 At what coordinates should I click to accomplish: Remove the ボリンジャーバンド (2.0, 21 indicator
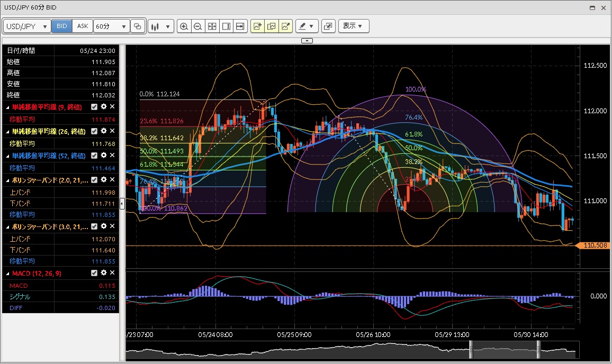112,179
